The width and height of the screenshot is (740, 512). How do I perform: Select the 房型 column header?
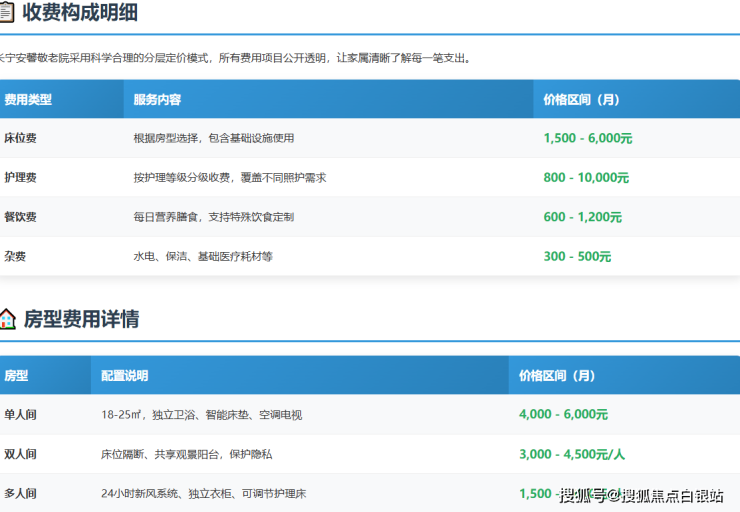17,376
